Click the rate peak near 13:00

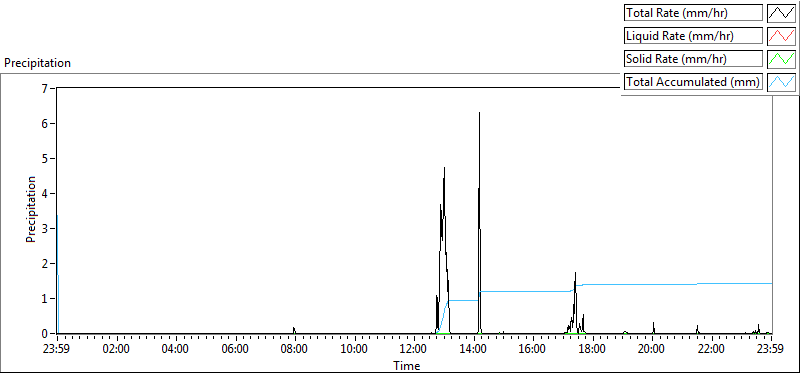444,169
